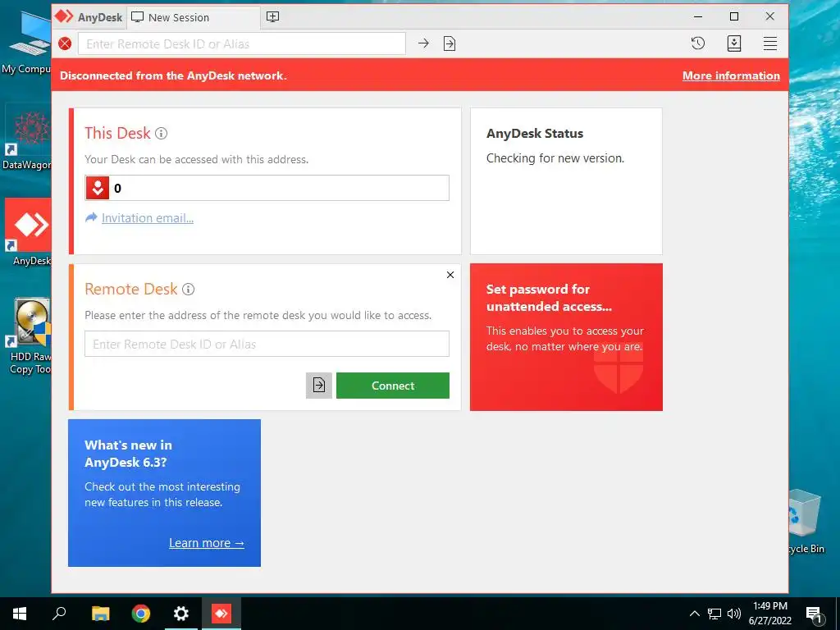
Task: Open the More information link
Action: (731, 75)
